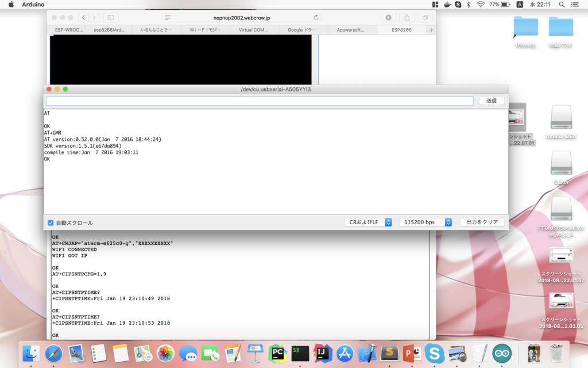Click the 出力をクリア clear output button
This screenshot has height=368, width=588.
pos(482,223)
